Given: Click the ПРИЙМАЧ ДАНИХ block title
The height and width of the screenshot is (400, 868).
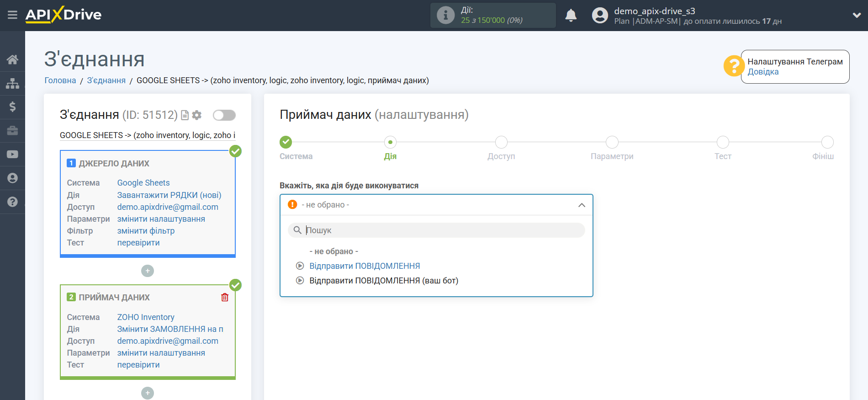Looking at the screenshot, I should pos(114,298).
